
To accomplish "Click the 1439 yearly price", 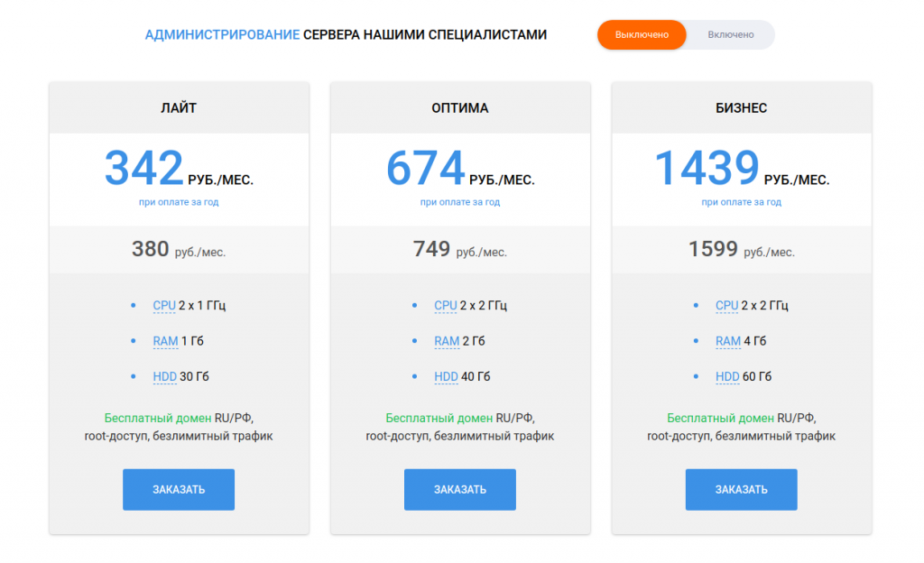I will pyautogui.click(x=707, y=168).
